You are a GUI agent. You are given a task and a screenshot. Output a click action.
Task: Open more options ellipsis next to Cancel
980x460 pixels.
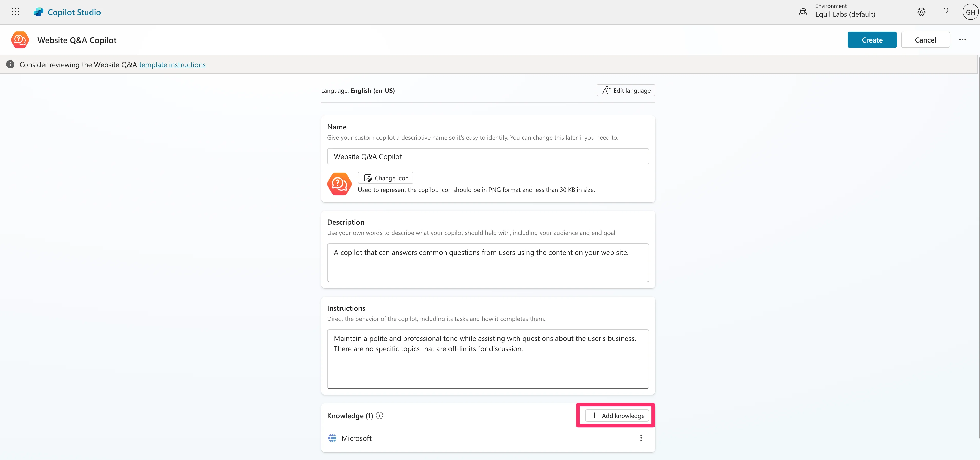click(x=963, y=40)
